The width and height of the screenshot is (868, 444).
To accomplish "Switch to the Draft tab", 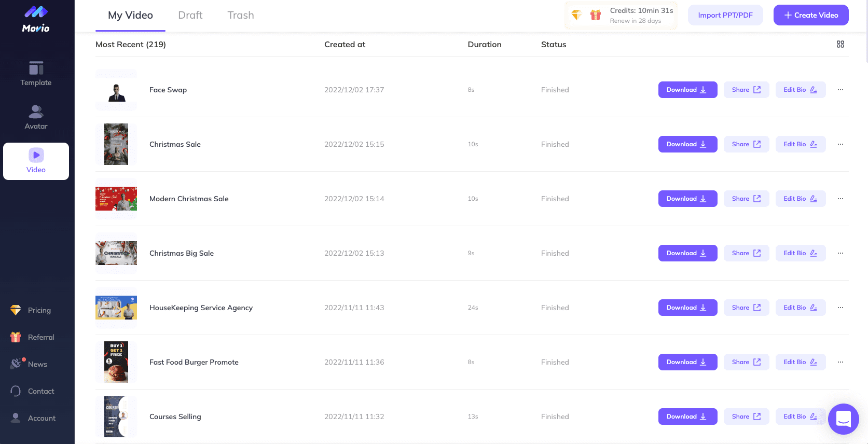I will click(190, 16).
